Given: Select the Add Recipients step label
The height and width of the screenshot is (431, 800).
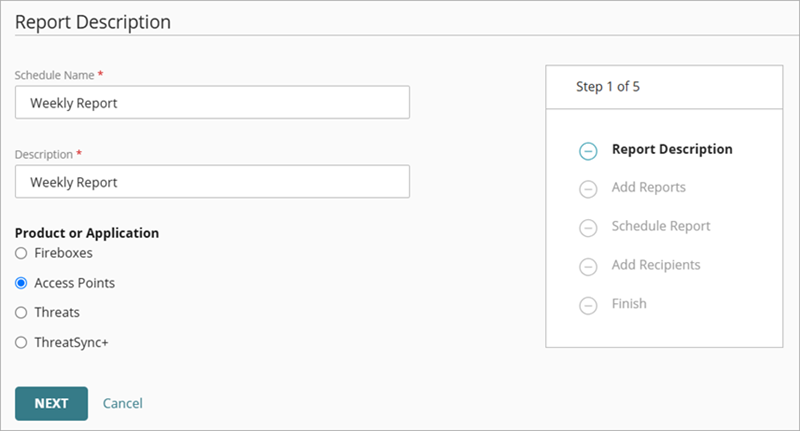Looking at the screenshot, I should coord(655,265).
